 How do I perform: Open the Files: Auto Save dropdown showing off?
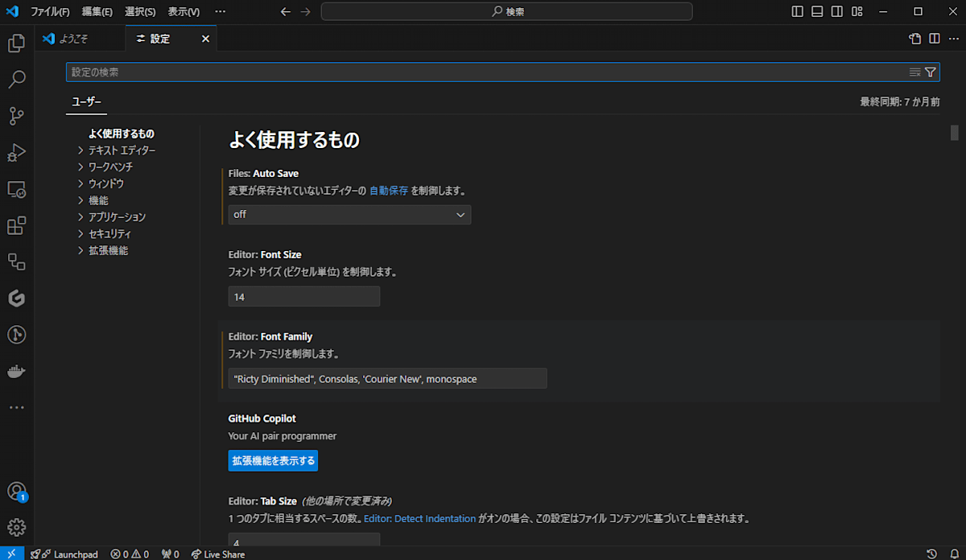[349, 215]
